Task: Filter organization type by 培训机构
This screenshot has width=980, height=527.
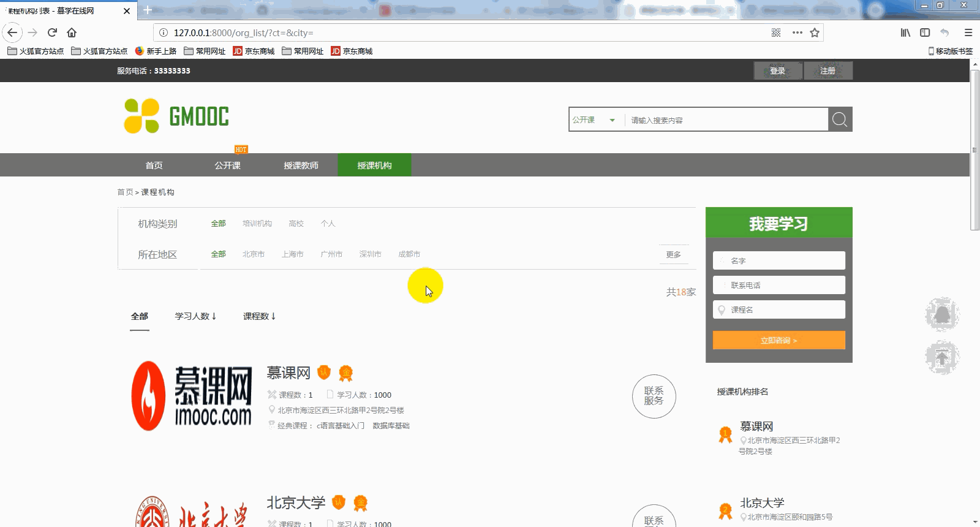Action: 257,224
